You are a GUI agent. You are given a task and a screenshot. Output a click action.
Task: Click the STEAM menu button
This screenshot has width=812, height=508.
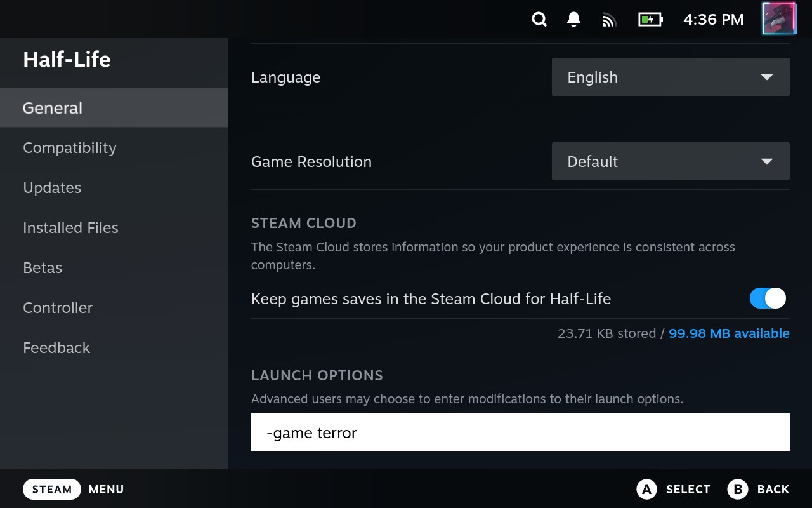pos(52,490)
